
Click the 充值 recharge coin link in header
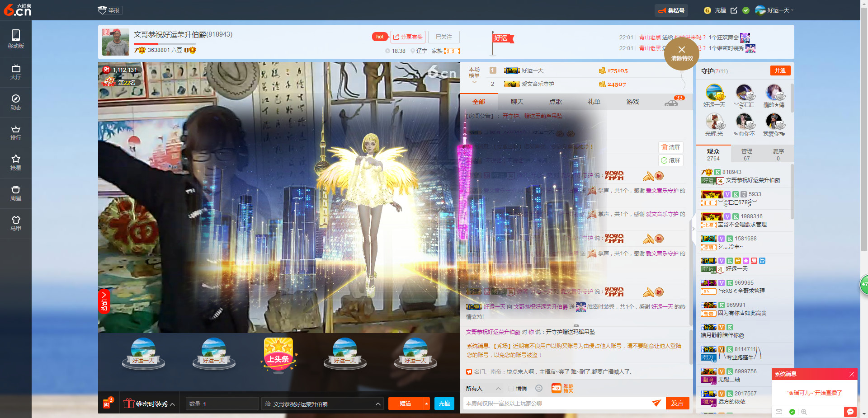715,10
